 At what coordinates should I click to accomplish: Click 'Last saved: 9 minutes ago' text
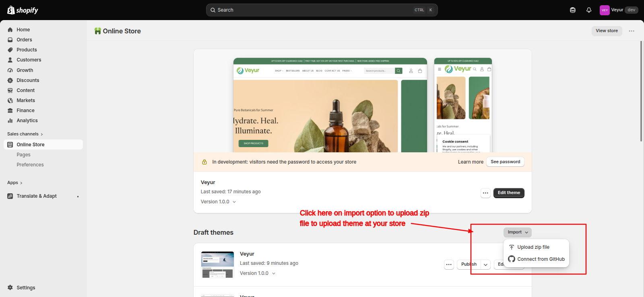click(269, 263)
